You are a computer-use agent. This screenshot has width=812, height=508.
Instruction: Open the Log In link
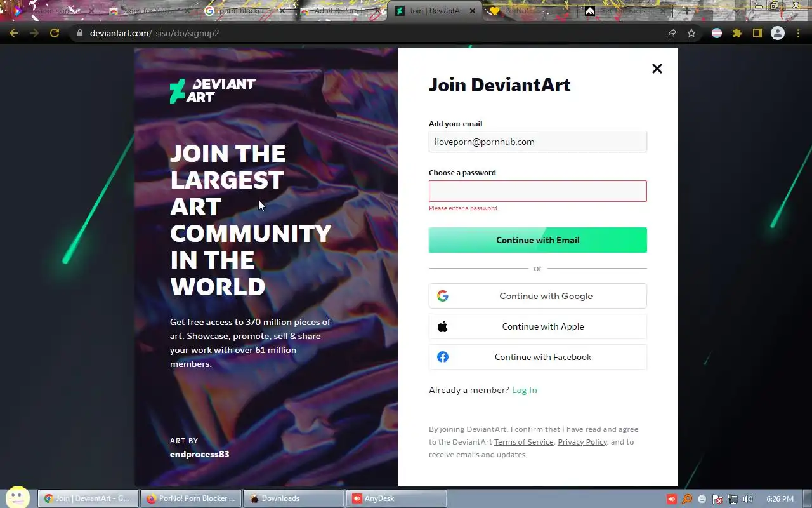tap(525, 390)
